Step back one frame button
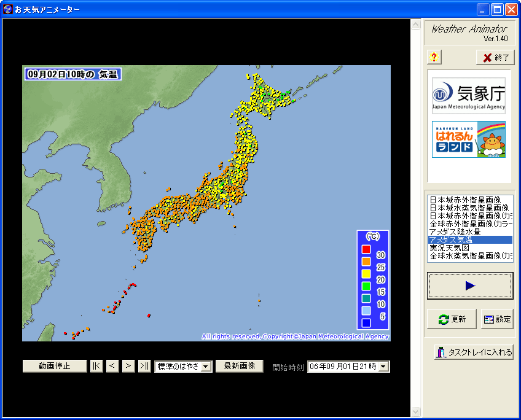 click(x=112, y=366)
